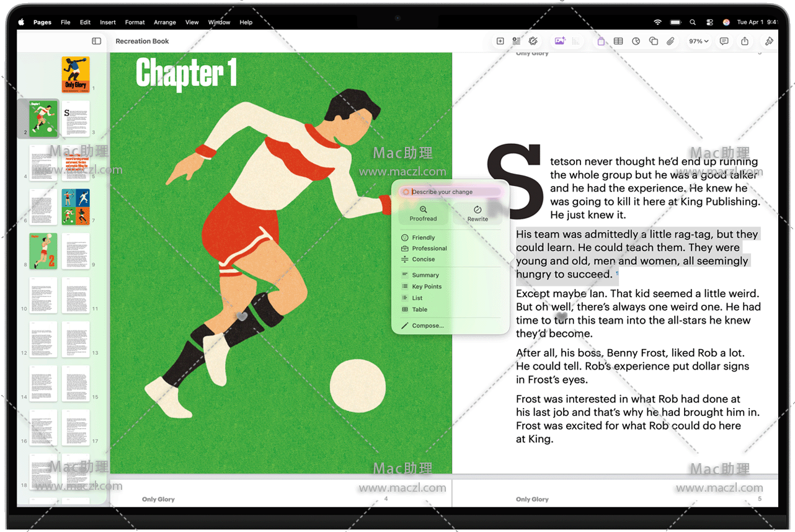Toggle the sidebar view button
The width and height of the screenshot is (795, 532).
(96, 41)
